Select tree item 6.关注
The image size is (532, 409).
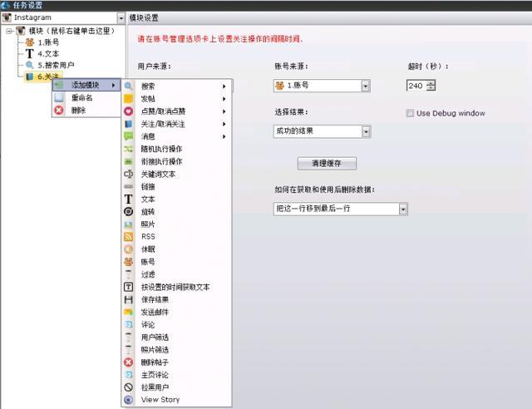point(42,76)
